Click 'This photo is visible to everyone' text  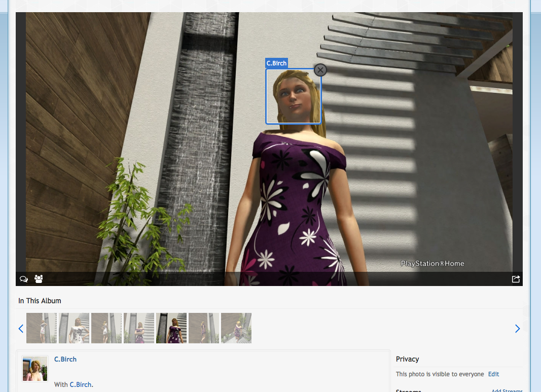click(x=440, y=374)
